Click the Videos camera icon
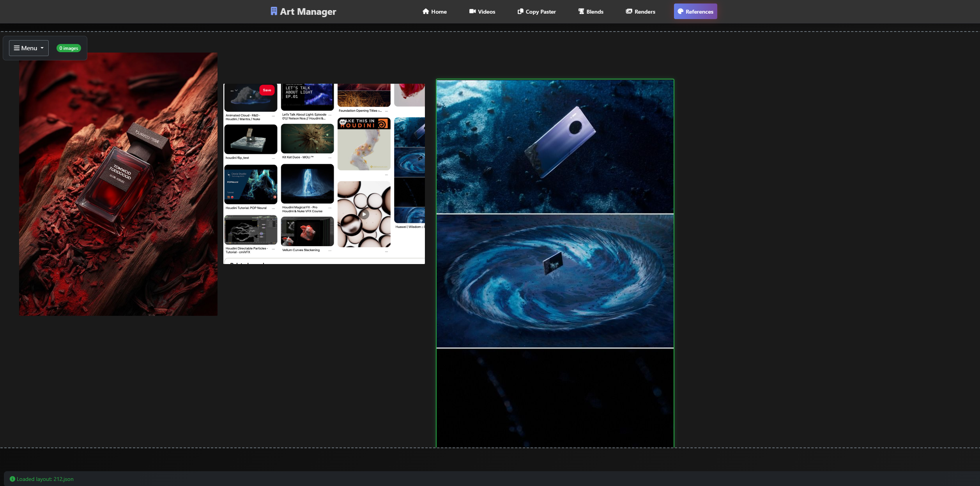 click(472, 11)
